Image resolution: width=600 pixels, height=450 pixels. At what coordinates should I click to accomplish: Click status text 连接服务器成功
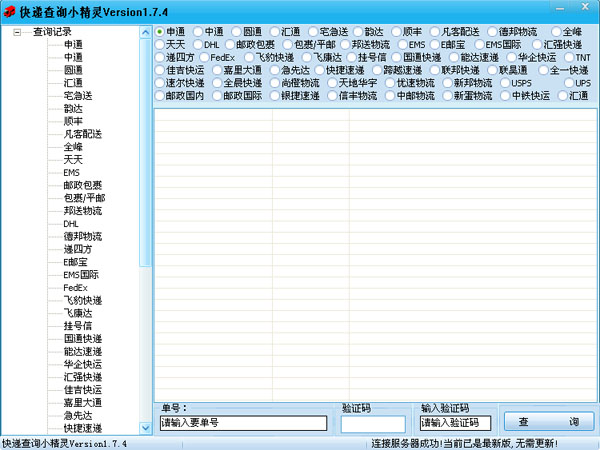click(407, 444)
